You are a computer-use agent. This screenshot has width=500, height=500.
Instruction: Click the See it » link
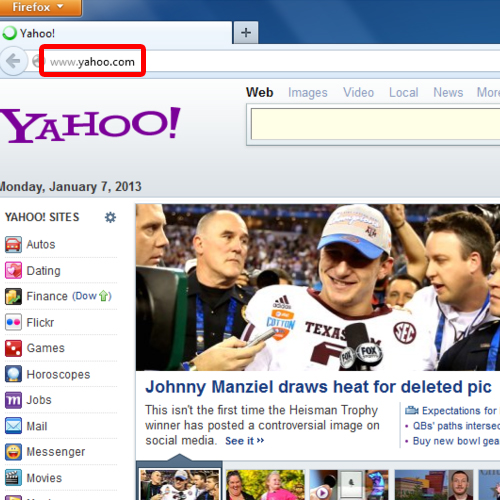pyautogui.click(x=244, y=441)
